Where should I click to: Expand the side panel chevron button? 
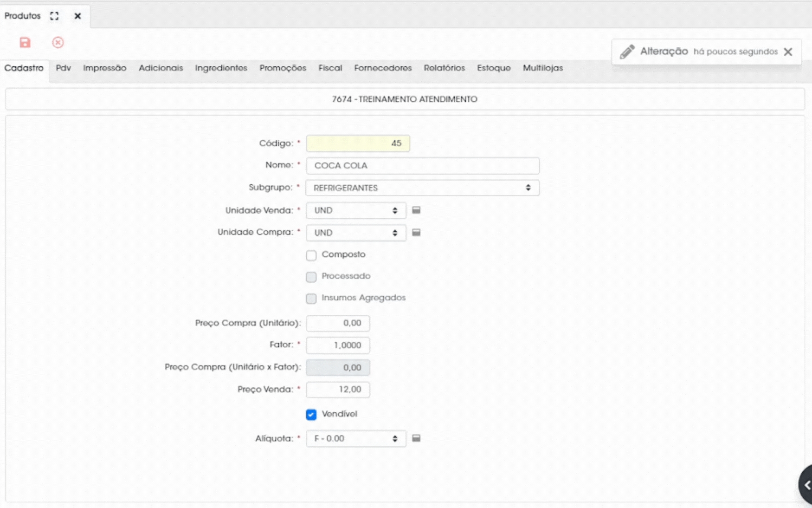coord(806,485)
